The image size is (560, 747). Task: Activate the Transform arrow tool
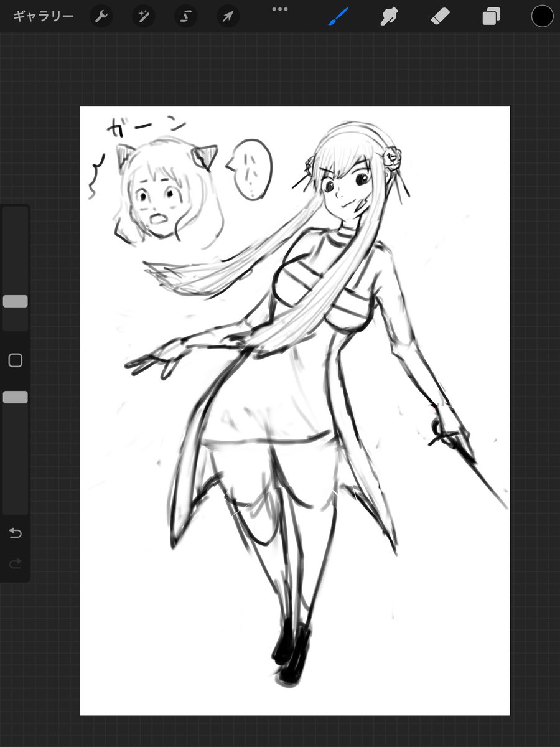(x=228, y=16)
